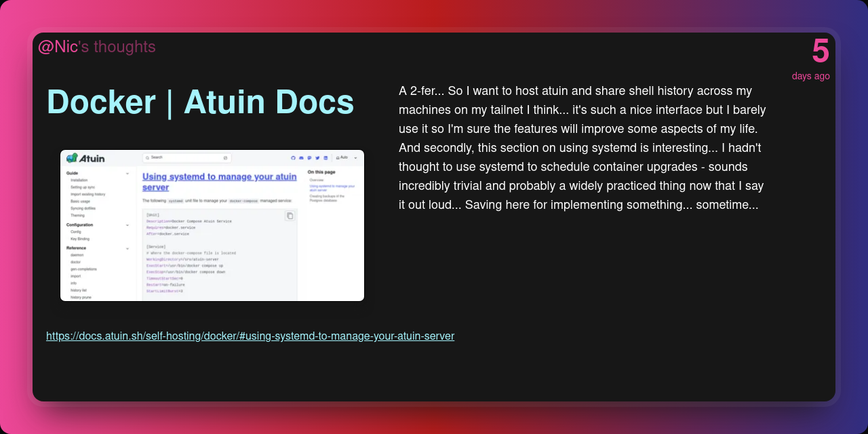
Task: Collapse the Reference section chevron
Action: [x=127, y=248]
